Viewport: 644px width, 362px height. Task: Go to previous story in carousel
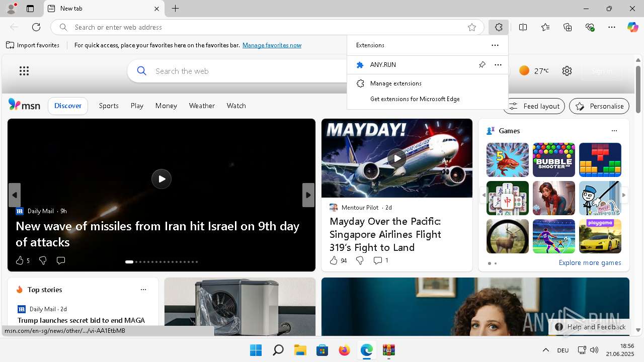(x=15, y=195)
